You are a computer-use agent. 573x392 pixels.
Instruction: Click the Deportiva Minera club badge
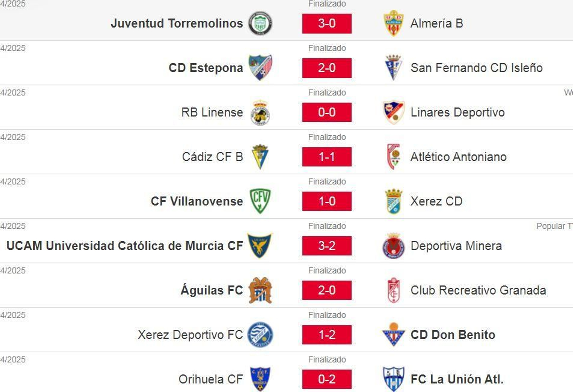click(393, 246)
